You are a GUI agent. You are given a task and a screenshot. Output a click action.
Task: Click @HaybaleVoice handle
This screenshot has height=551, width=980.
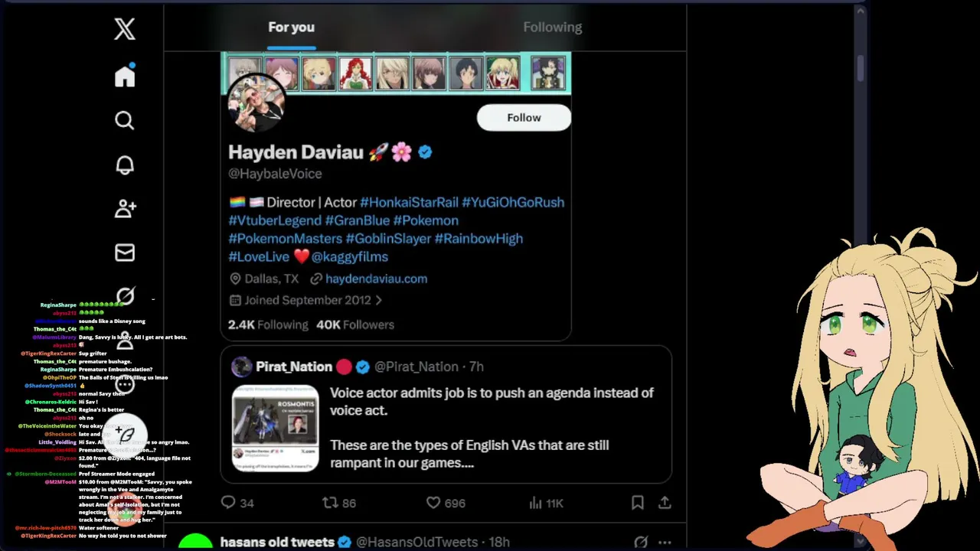point(275,174)
